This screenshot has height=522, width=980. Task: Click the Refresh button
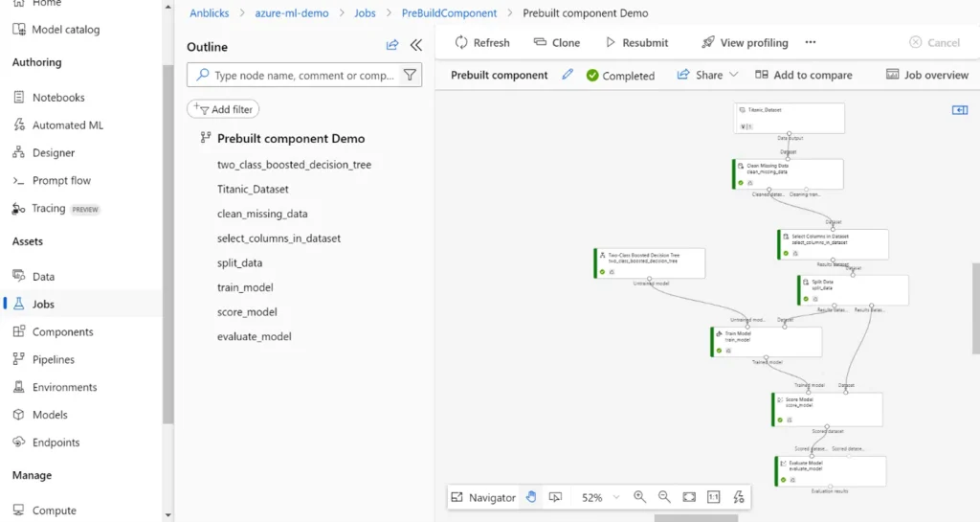coord(482,42)
